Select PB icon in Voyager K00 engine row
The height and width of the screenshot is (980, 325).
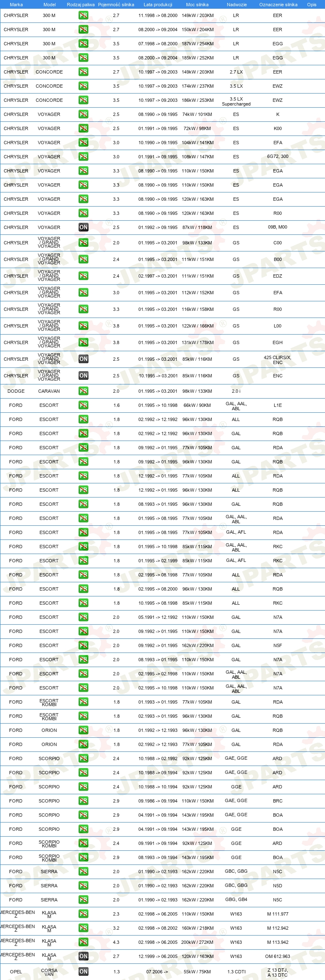84,128
